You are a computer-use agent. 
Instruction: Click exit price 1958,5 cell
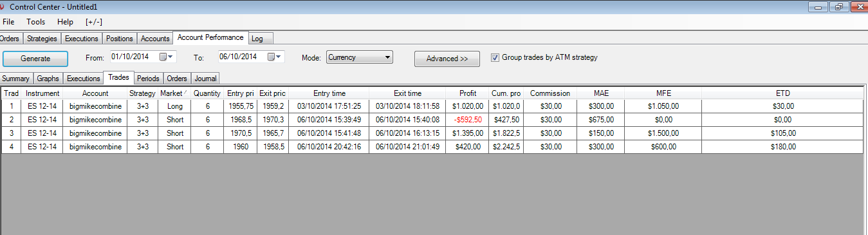click(273, 147)
